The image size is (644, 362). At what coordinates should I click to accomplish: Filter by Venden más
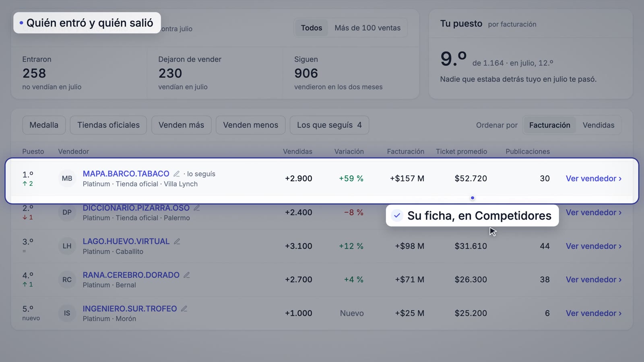click(x=181, y=125)
